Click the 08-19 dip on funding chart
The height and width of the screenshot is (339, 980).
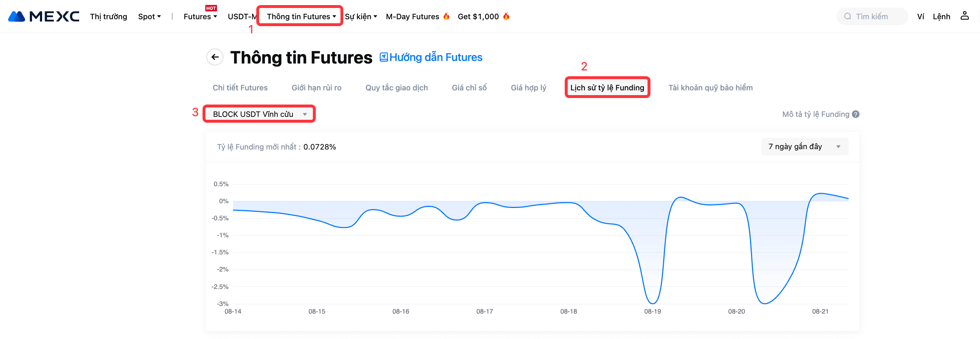pos(653,303)
